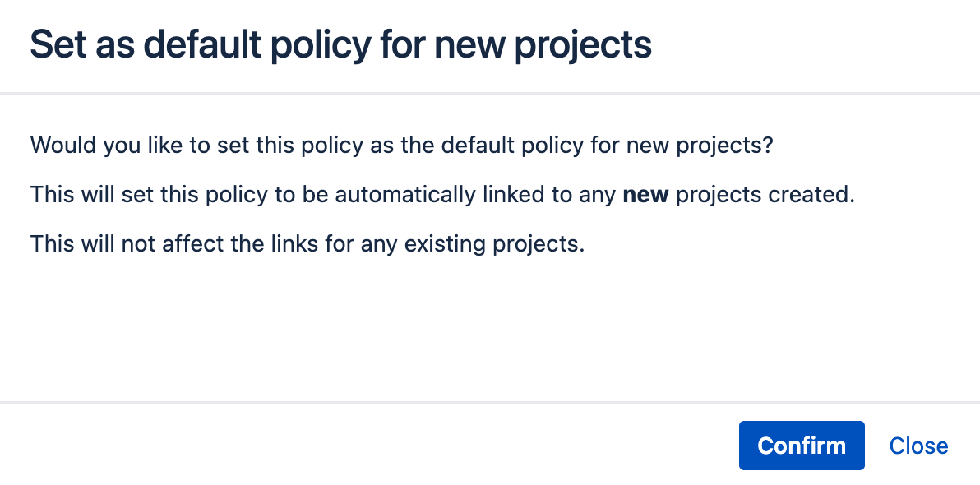The image size is (980, 485).
Task: Exit without confirming via Close
Action: click(918, 445)
